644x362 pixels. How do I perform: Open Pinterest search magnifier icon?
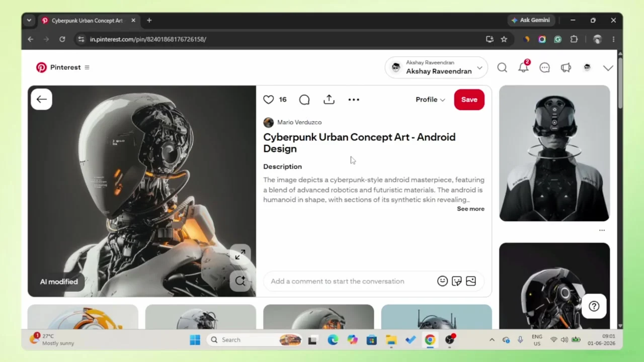pos(502,67)
